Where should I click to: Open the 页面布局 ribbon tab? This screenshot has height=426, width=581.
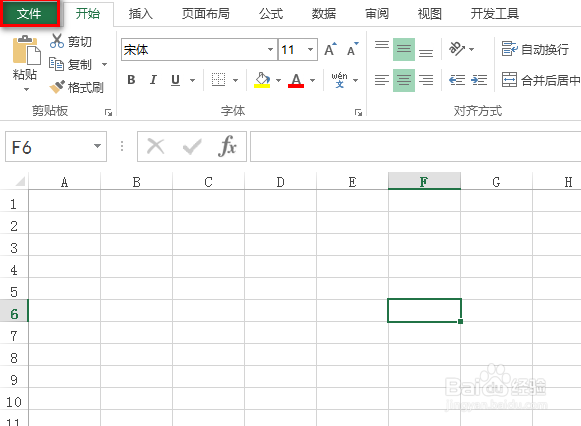206,14
